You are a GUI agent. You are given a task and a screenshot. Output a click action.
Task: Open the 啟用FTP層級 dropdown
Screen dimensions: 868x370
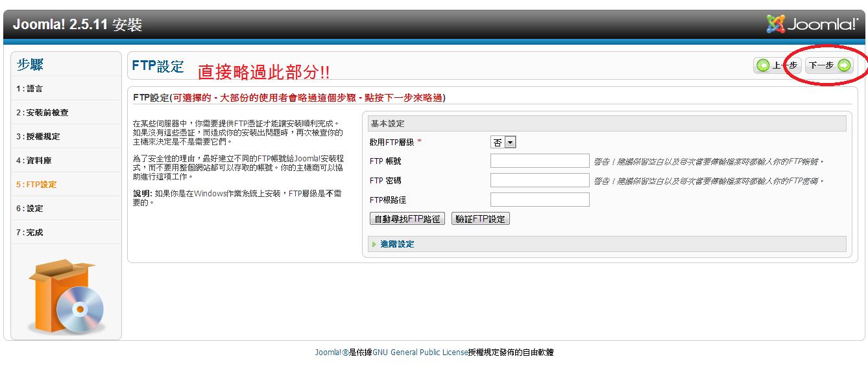pos(503,143)
